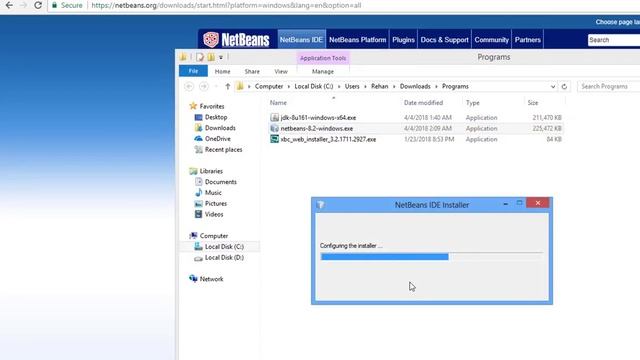Open the View ribbon tab

[x=281, y=71]
